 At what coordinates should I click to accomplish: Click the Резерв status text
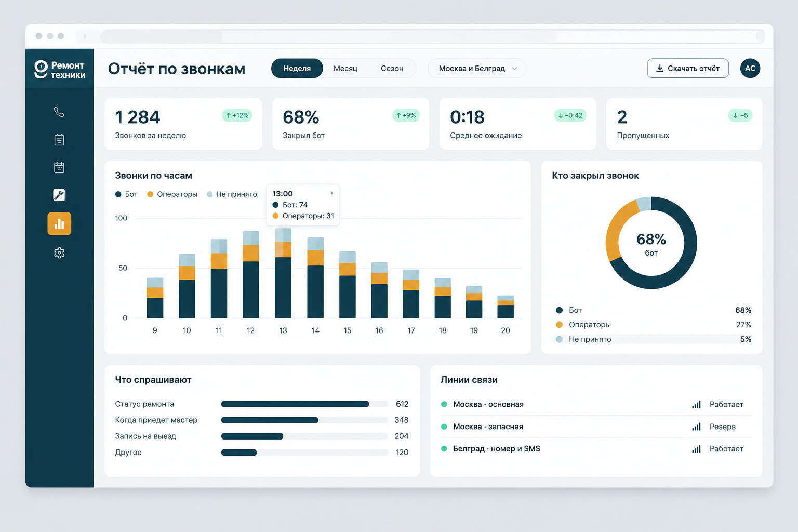pyautogui.click(x=723, y=427)
